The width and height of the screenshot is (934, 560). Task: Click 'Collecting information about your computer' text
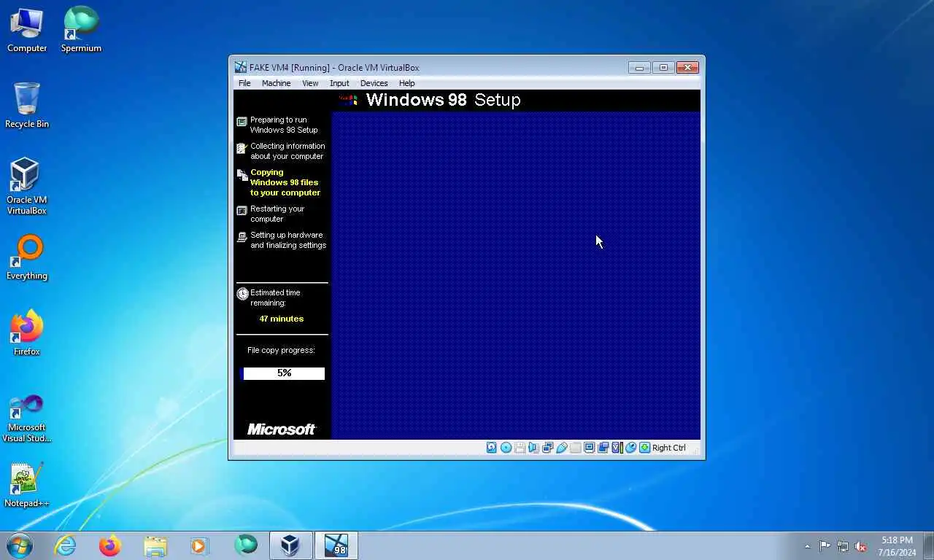point(287,151)
